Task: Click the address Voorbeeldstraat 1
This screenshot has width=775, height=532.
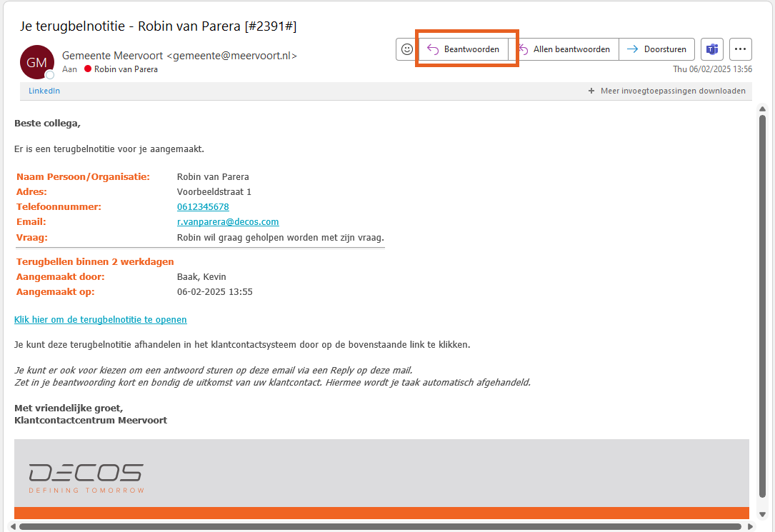Action: point(214,191)
